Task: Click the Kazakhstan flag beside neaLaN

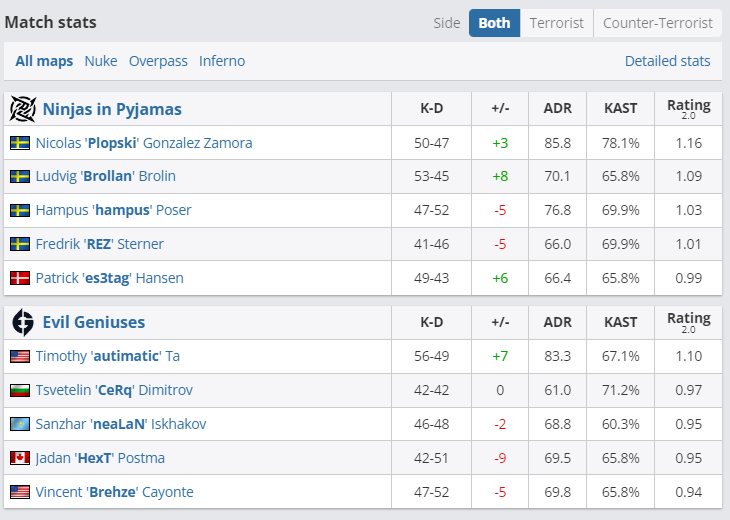Action: [x=20, y=424]
